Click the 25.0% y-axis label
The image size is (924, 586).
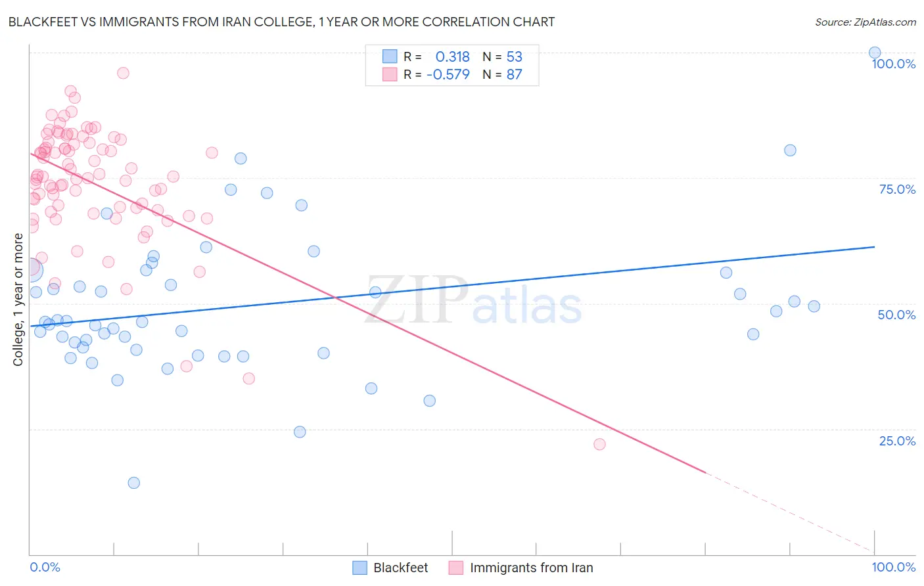[897, 441]
